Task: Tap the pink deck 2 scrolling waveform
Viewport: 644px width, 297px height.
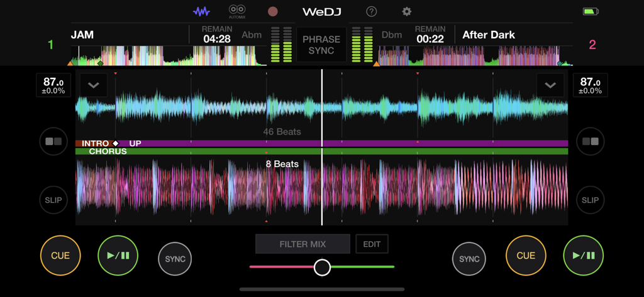Action: pos(321,188)
